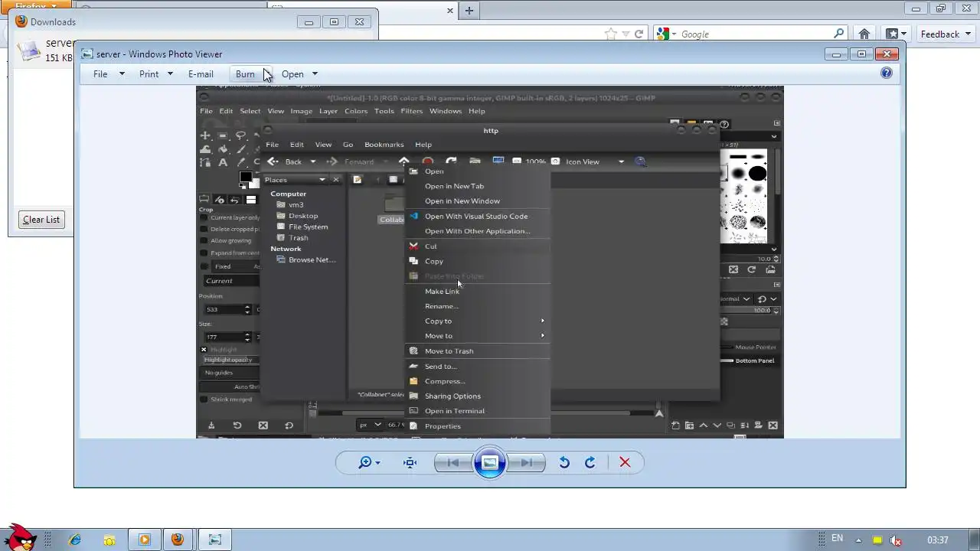
Task: Click the Photo Viewer taskbar button
Action: coord(215,540)
